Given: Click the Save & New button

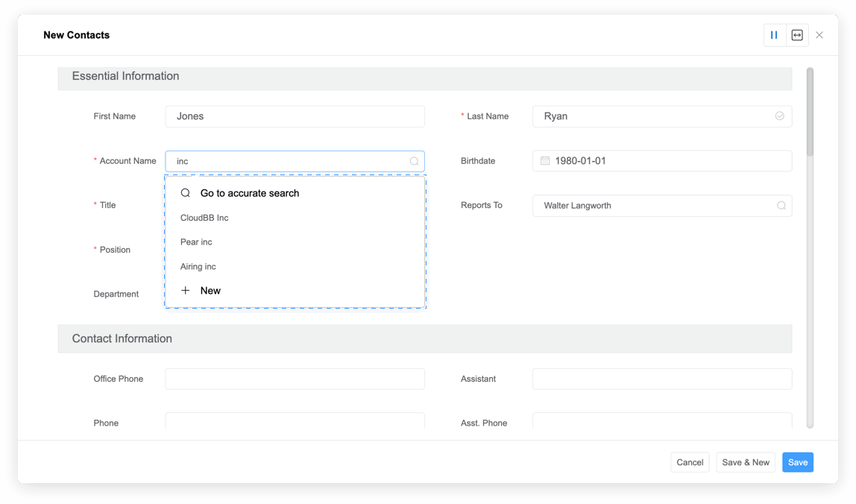Looking at the screenshot, I should point(746,462).
